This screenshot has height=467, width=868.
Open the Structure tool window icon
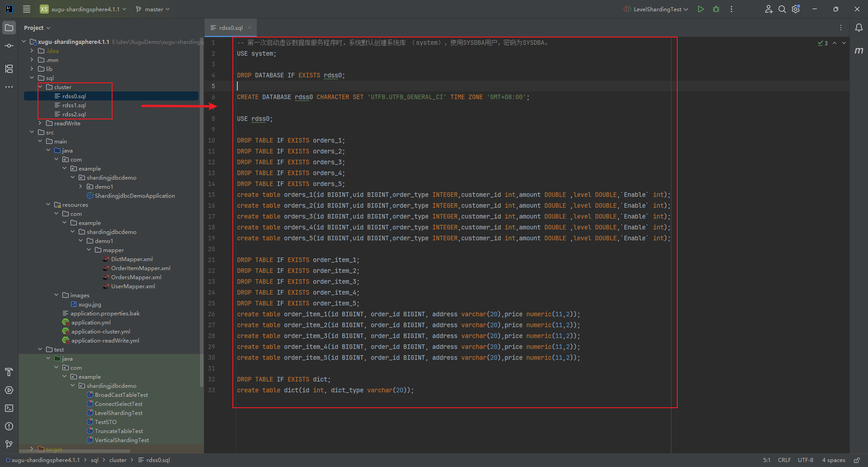pyautogui.click(x=9, y=69)
